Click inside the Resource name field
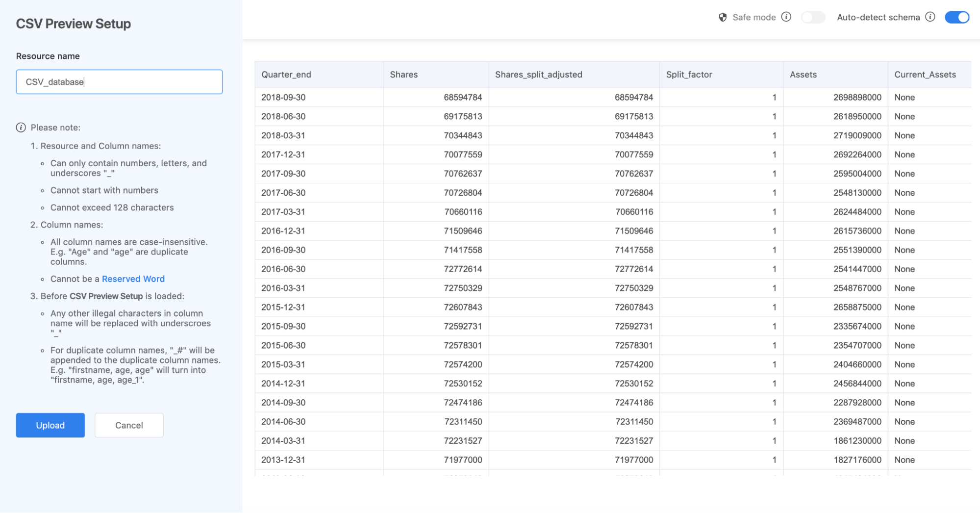Image resolution: width=980 pixels, height=513 pixels. point(119,81)
